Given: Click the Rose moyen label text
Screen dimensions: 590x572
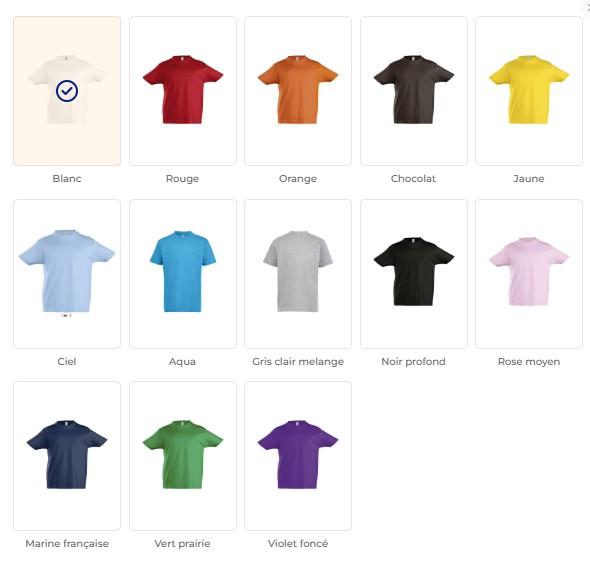Looking at the screenshot, I should [x=529, y=362].
